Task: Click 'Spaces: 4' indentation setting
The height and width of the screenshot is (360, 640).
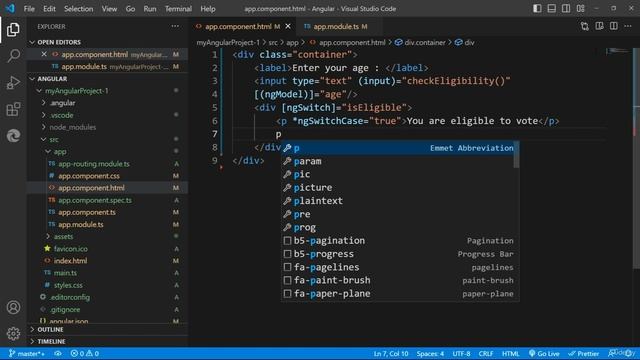Action: click(x=430, y=353)
